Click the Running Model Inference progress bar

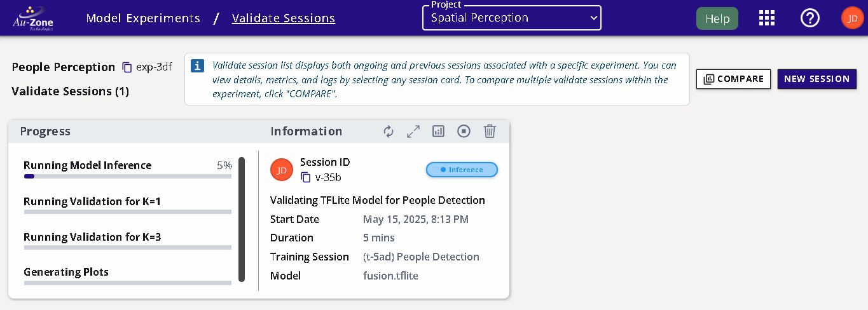coord(127,176)
